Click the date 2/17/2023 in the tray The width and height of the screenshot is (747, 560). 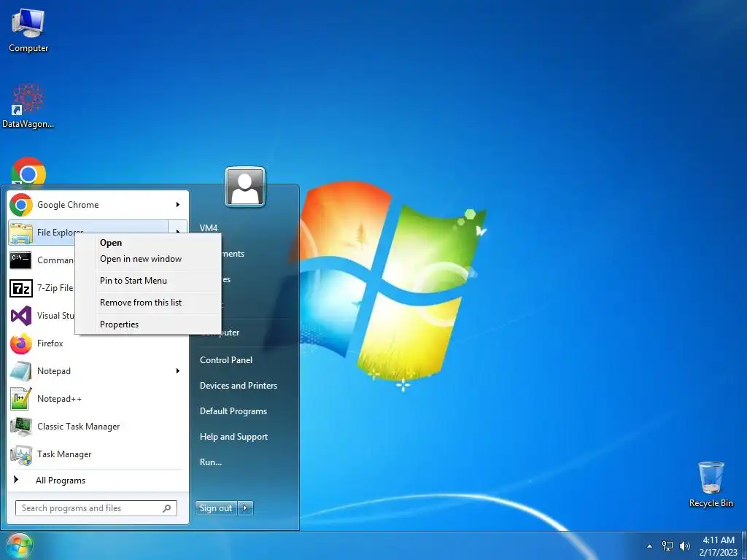pyautogui.click(x=718, y=553)
